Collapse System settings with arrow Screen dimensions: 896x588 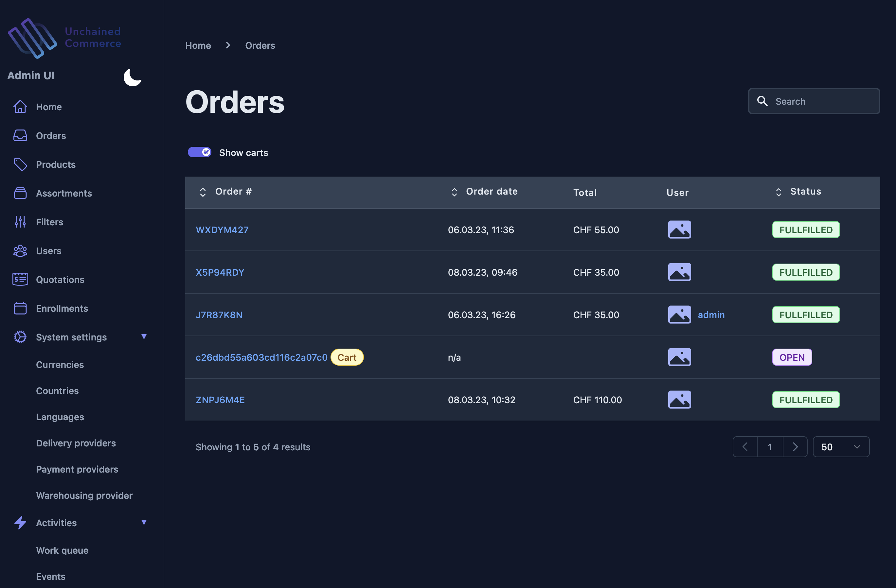144,337
